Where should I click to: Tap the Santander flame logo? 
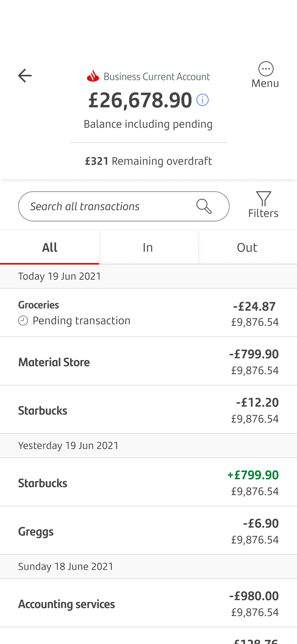(x=93, y=76)
